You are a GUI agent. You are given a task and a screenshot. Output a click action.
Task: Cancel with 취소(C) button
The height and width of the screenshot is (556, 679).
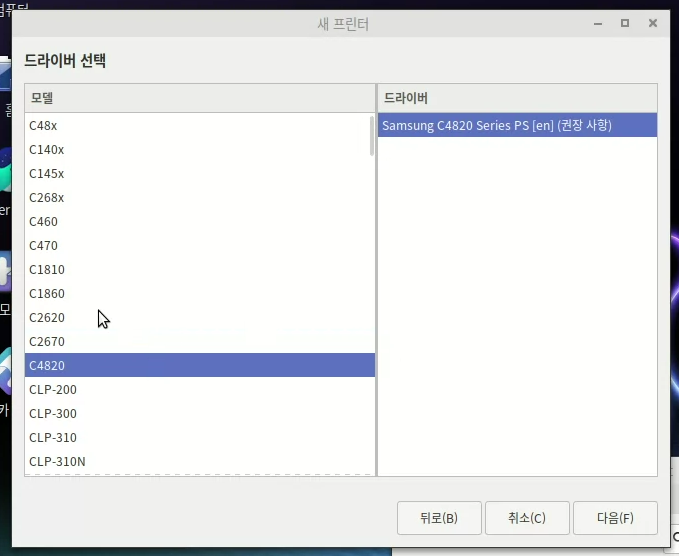click(x=527, y=518)
